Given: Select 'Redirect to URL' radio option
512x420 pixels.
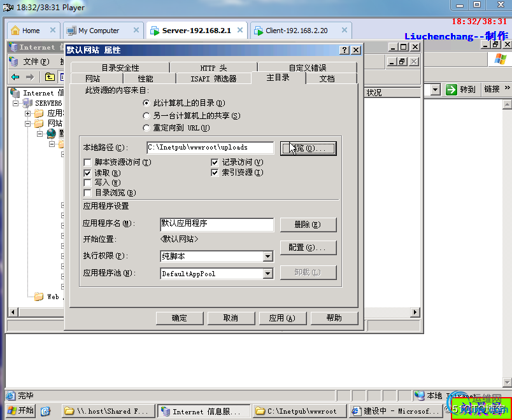Looking at the screenshot, I should pyautogui.click(x=146, y=128).
